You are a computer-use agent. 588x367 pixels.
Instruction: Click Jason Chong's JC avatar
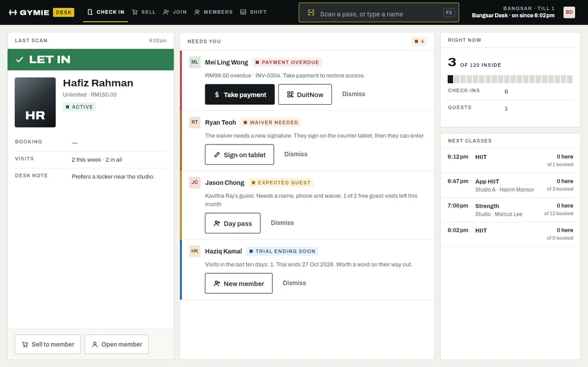tap(195, 183)
